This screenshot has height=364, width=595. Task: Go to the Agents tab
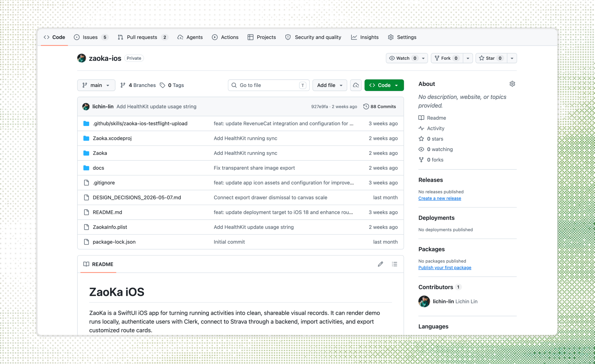[190, 37]
